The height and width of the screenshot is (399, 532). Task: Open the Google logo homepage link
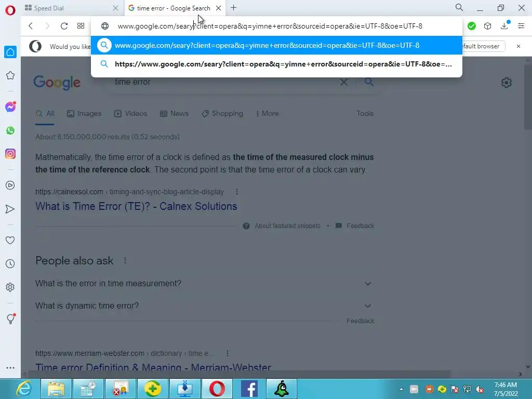coord(57,83)
